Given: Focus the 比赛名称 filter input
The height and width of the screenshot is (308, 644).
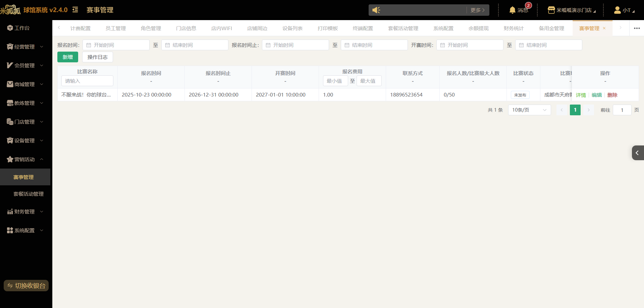Looking at the screenshot, I should (87, 81).
